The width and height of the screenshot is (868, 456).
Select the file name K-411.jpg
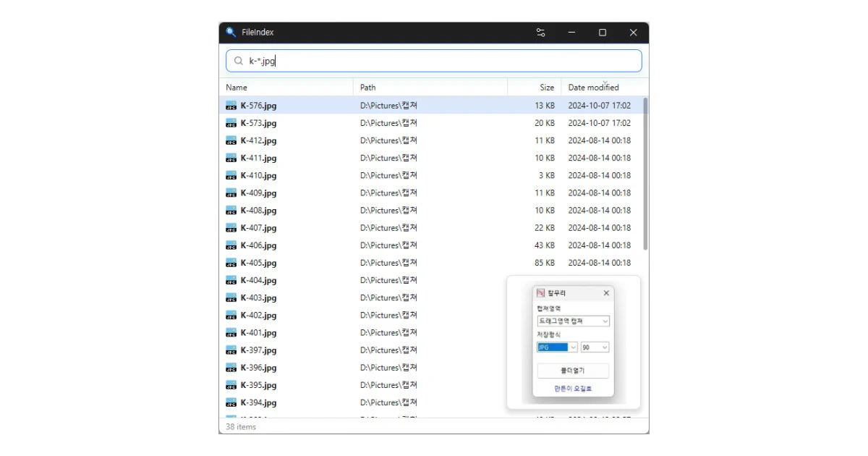(x=258, y=158)
